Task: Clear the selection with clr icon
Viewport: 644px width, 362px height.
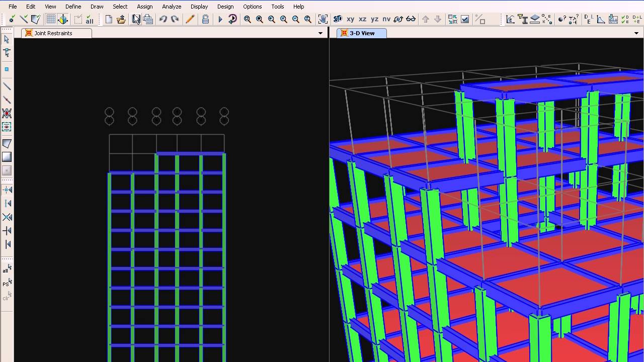Action: click(7, 297)
